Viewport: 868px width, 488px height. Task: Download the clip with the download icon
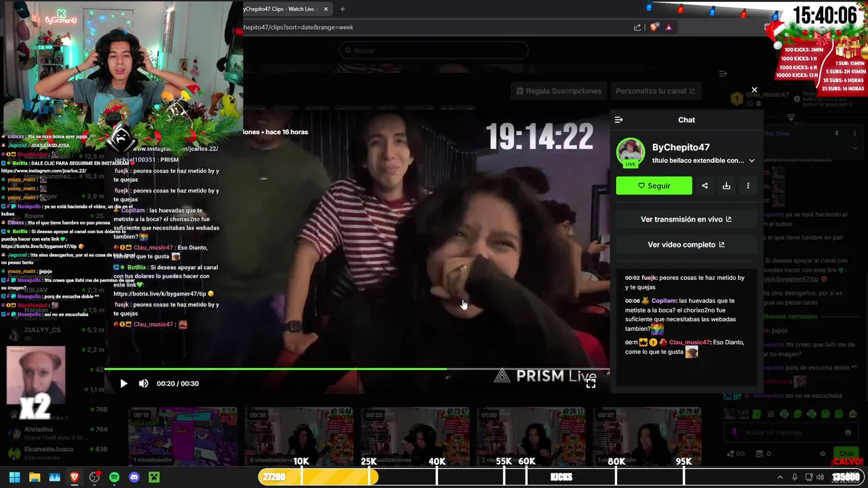[x=726, y=186]
